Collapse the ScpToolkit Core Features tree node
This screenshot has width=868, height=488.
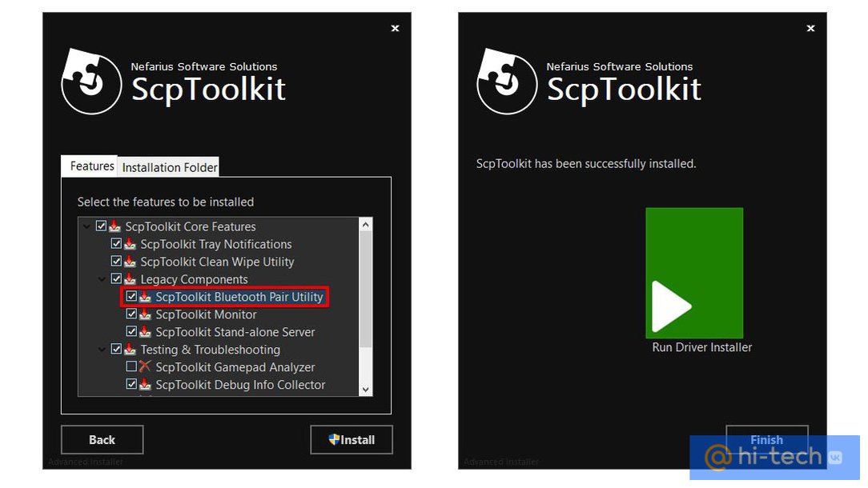click(86, 226)
